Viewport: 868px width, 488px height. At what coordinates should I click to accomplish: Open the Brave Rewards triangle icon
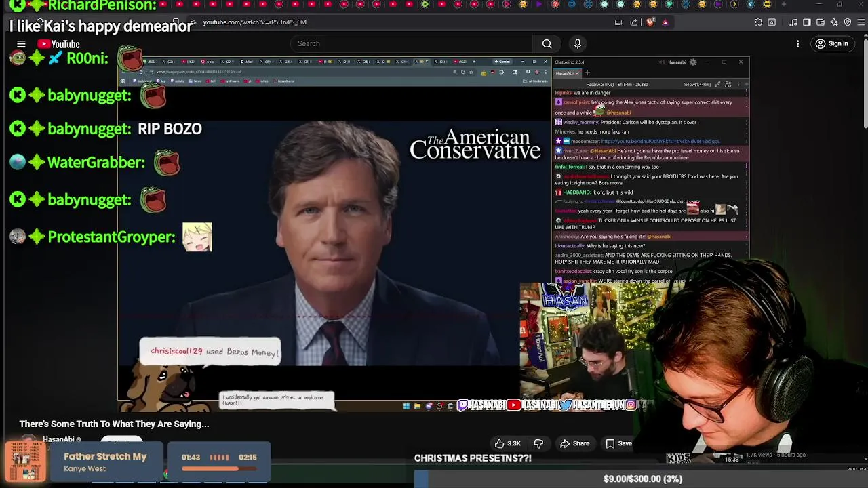coord(665,22)
